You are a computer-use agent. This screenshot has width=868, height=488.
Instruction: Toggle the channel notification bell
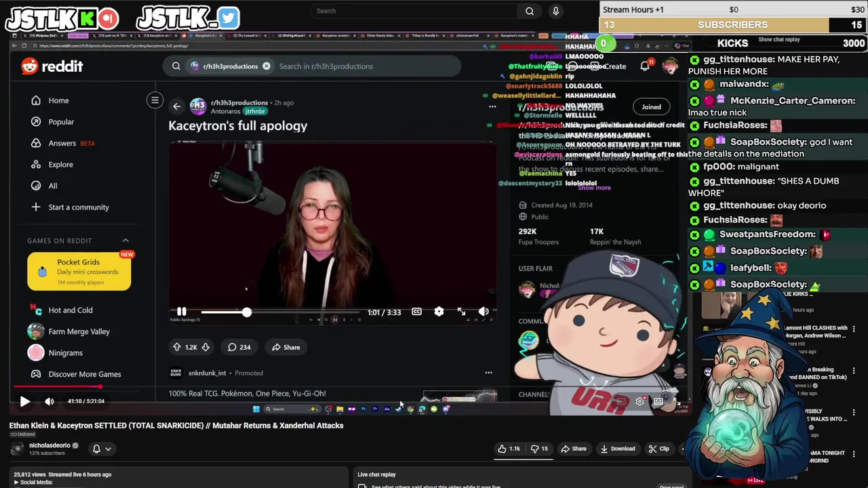click(x=96, y=449)
